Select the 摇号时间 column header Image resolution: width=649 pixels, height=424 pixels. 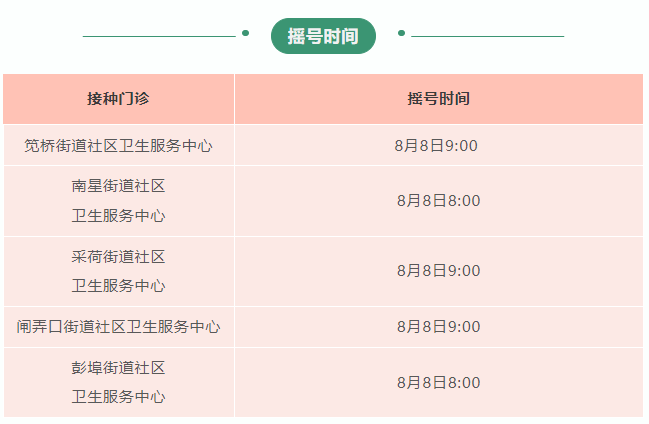pos(439,99)
